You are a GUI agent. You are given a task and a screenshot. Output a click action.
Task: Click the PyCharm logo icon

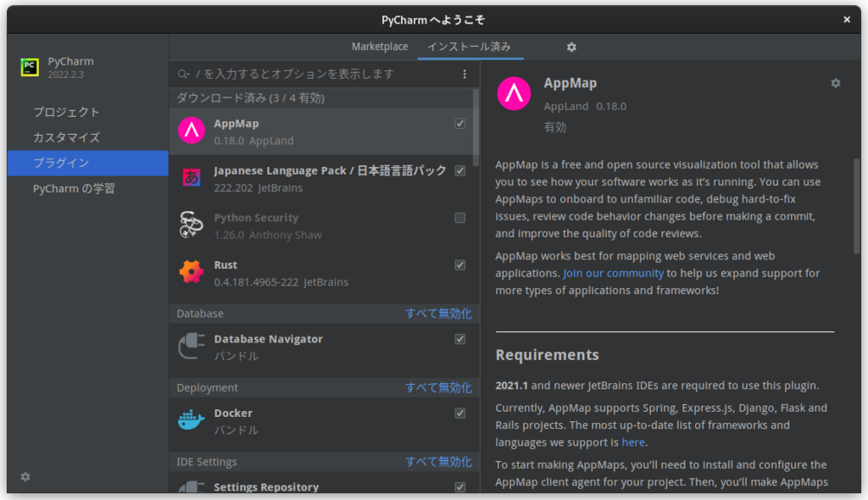[x=30, y=67]
